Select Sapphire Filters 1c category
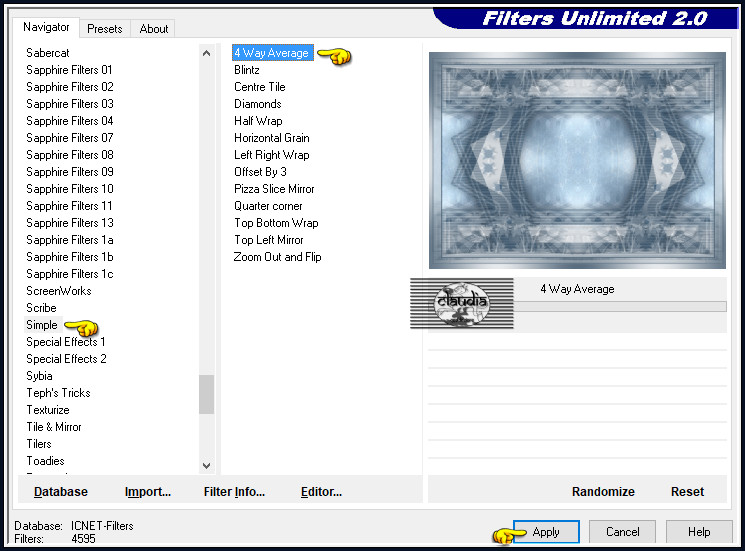This screenshot has height=551, width=745. pos(70,274)
